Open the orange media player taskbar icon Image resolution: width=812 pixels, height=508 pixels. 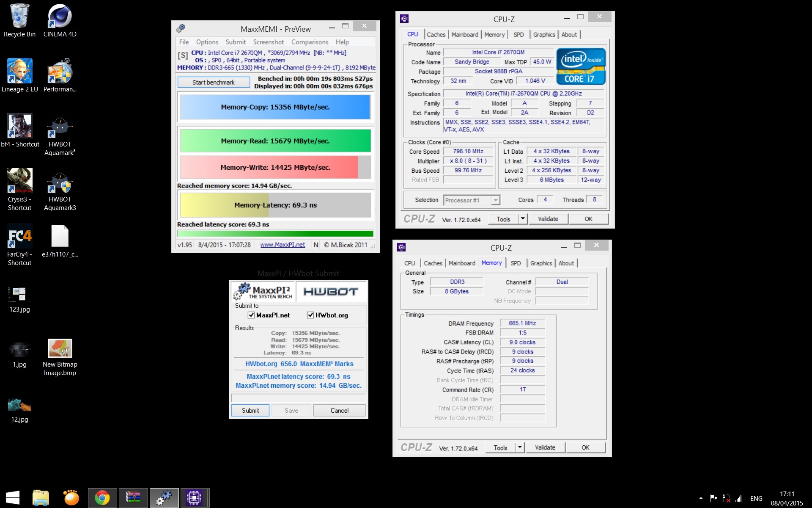coord(71,498)
